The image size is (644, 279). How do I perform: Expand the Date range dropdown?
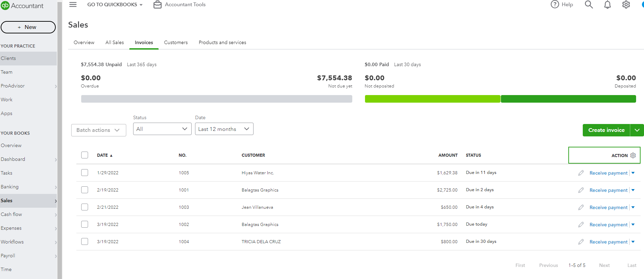(x=224, y=129)
